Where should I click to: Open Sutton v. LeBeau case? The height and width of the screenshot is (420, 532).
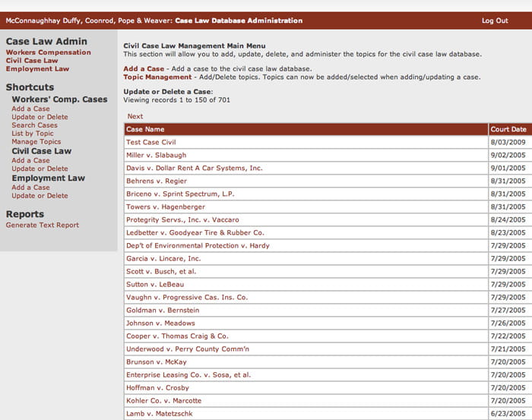155,284
